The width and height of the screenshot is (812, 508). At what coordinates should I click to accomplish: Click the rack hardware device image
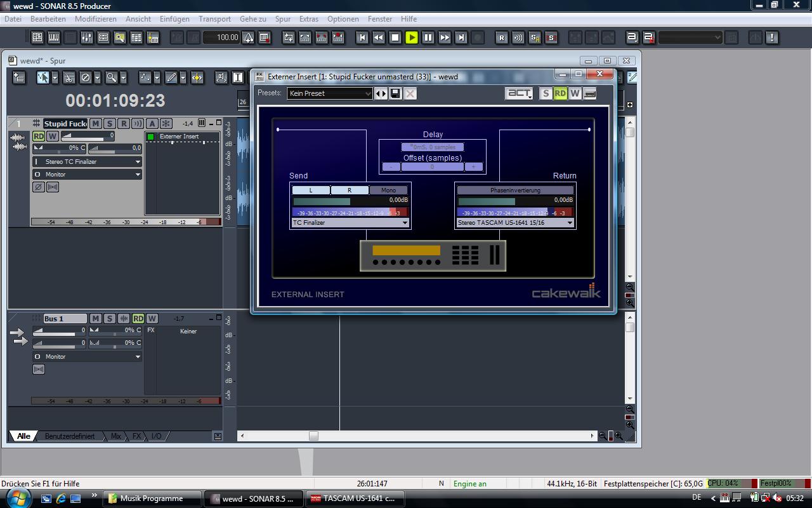[433, 256]
